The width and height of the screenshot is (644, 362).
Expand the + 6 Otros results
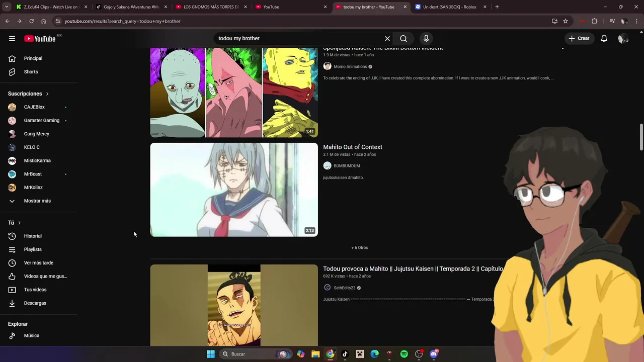[x=360, y=248]
